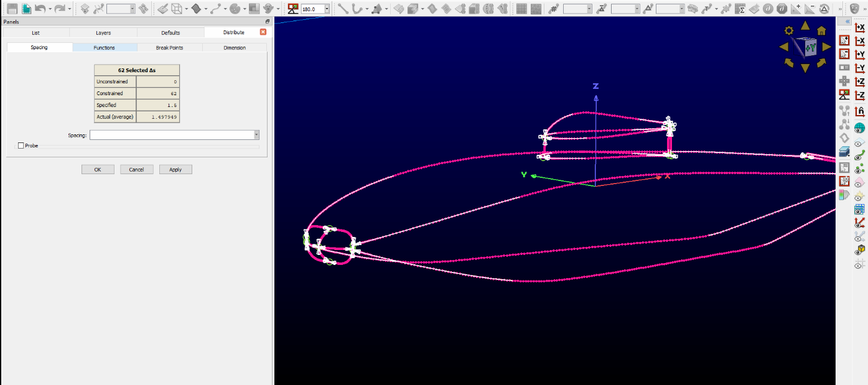The height and width of the screenshot is (385, 868).
Task: Click the home icon on view cube
Action: click(821, 30)
